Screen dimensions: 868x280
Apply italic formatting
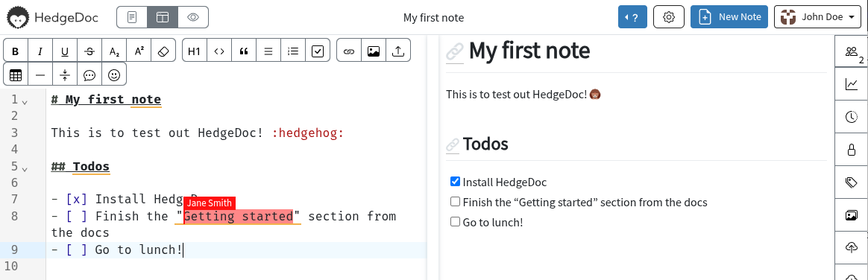click(40, 51)
